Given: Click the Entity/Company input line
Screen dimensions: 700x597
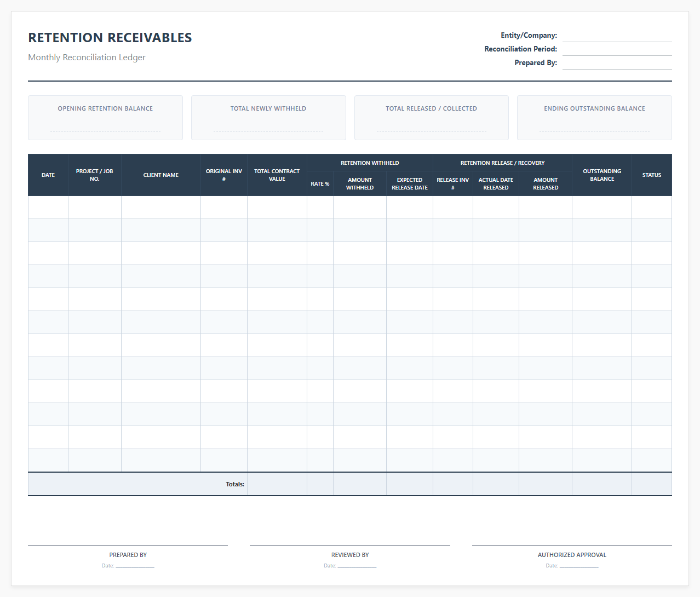Looking at the screenshot, I should 617,36.
